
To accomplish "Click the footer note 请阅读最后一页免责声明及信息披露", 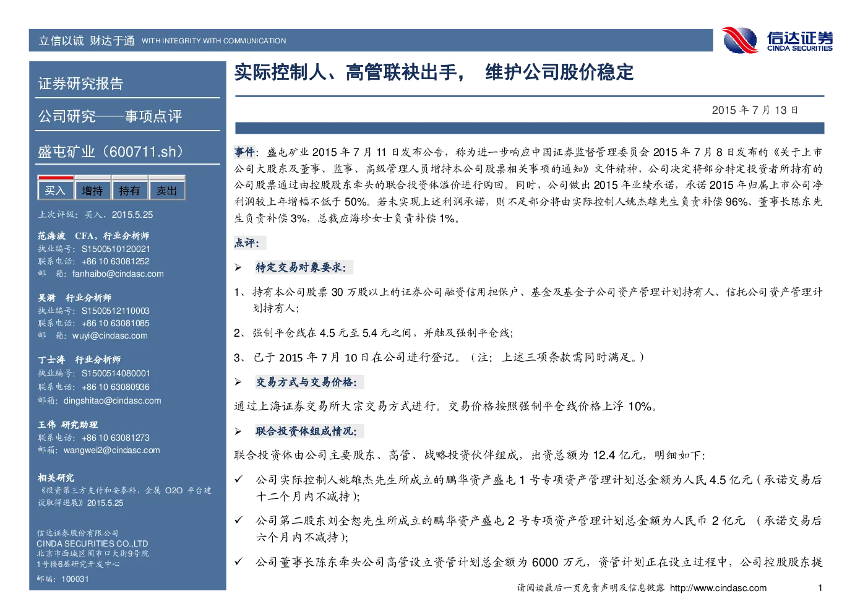I will click(590, 588).
